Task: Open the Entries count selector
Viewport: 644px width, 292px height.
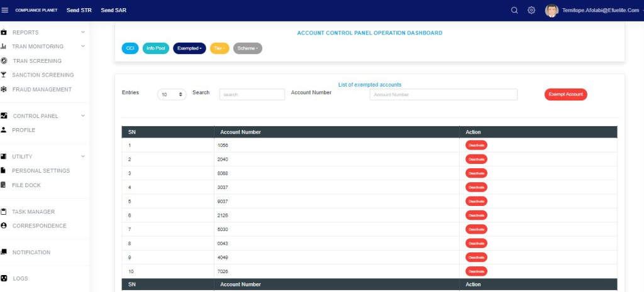Action: click(172, 94)
